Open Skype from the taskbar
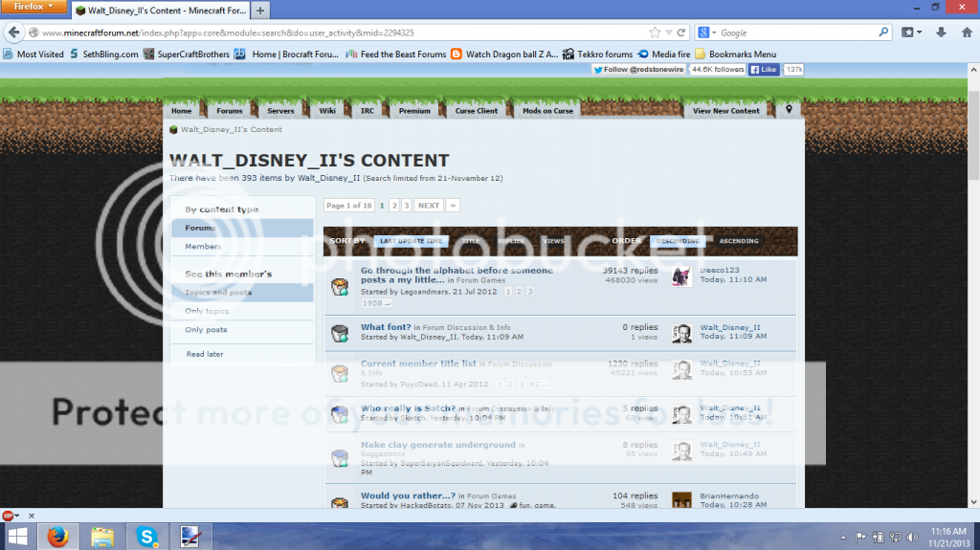Image resolution: width=980 pixels, height=550 pixels. point(147,535)
